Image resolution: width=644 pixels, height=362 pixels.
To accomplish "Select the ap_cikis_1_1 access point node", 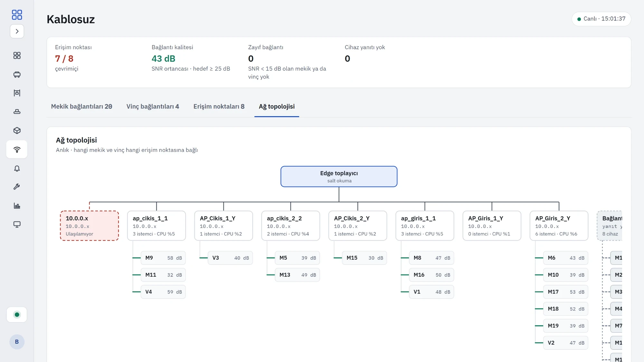I will pos(156,226).
